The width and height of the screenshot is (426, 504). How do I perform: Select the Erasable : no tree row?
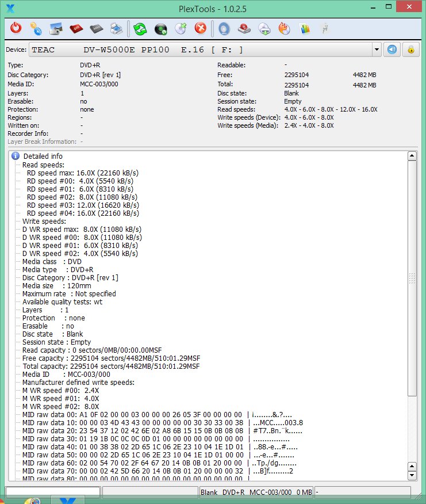(48, 326)
